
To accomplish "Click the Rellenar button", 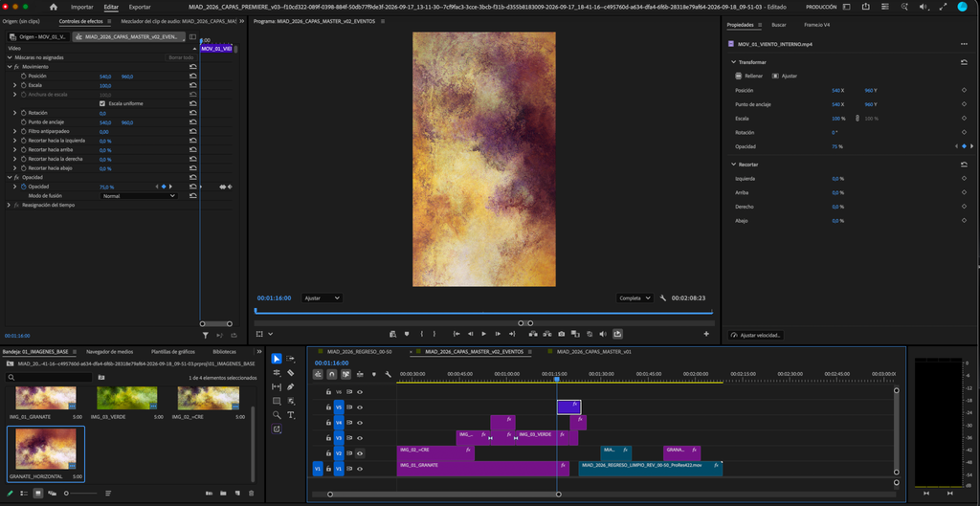I will pyautogui.click(x=749, y=76).
